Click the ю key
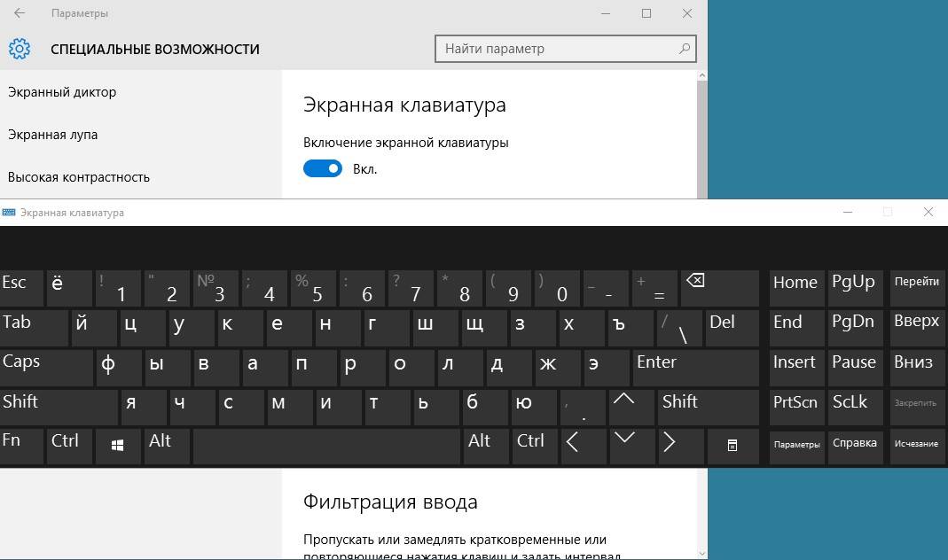948x560 pixels. [534, 408]
